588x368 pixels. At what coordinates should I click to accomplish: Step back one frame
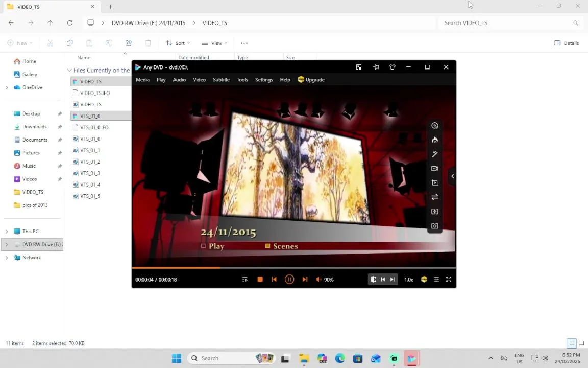point(383,280)
